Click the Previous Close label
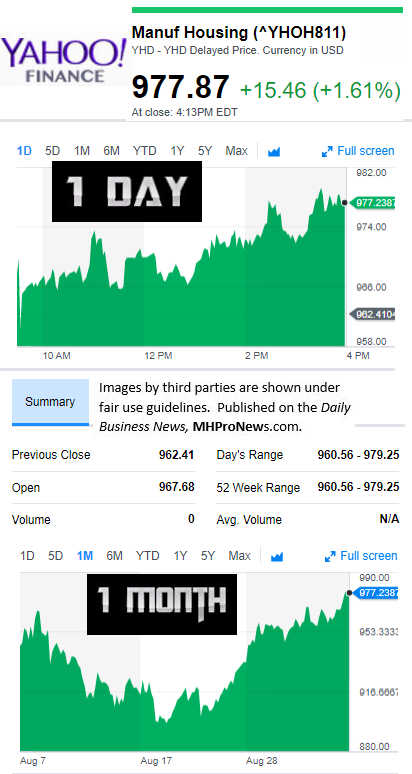412x774 pixels. tap(51, 455)
